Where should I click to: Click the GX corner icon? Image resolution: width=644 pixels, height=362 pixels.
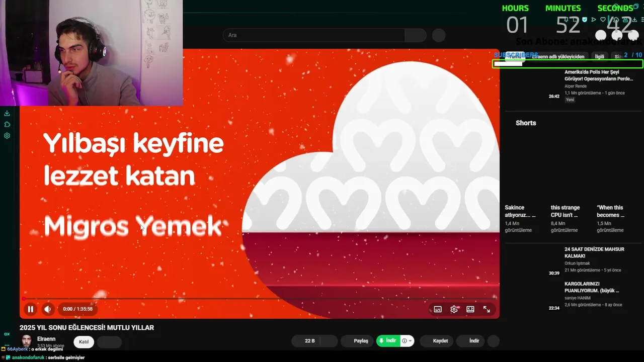pos(7,334)
